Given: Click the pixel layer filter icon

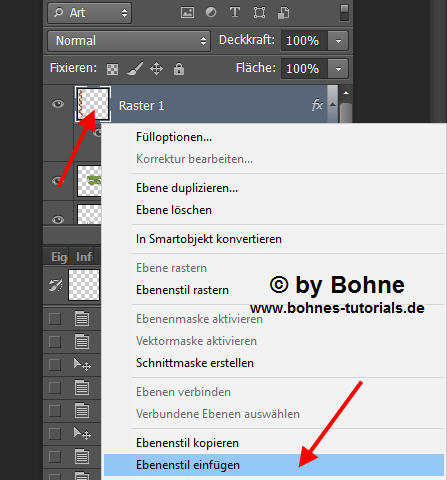Looking at the screenshot, I should coord(187,13).
